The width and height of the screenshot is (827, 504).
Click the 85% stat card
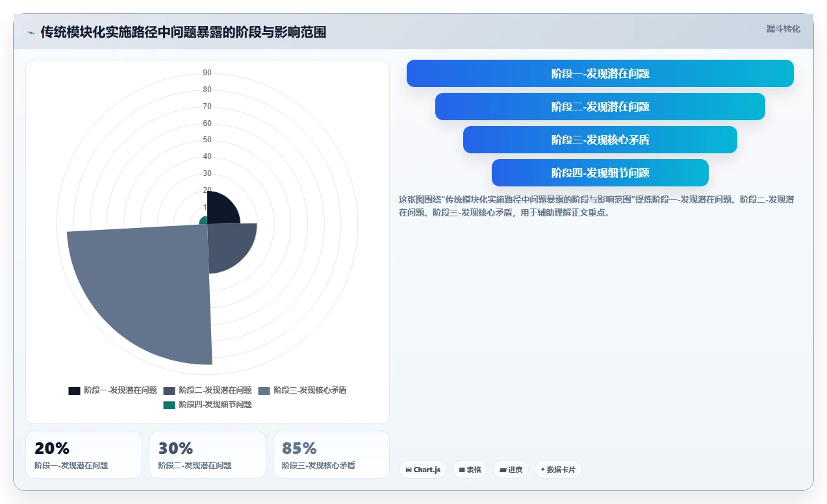point(331,455)
